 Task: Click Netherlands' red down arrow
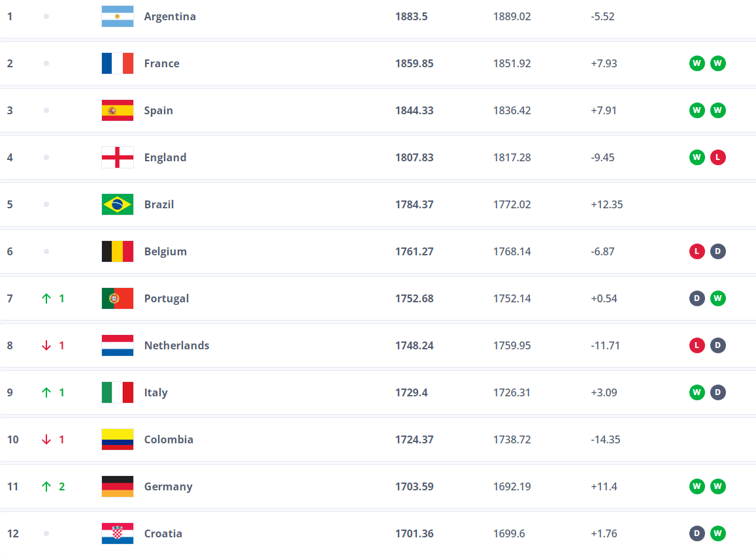pyautogui.click(x=46, y=345)
